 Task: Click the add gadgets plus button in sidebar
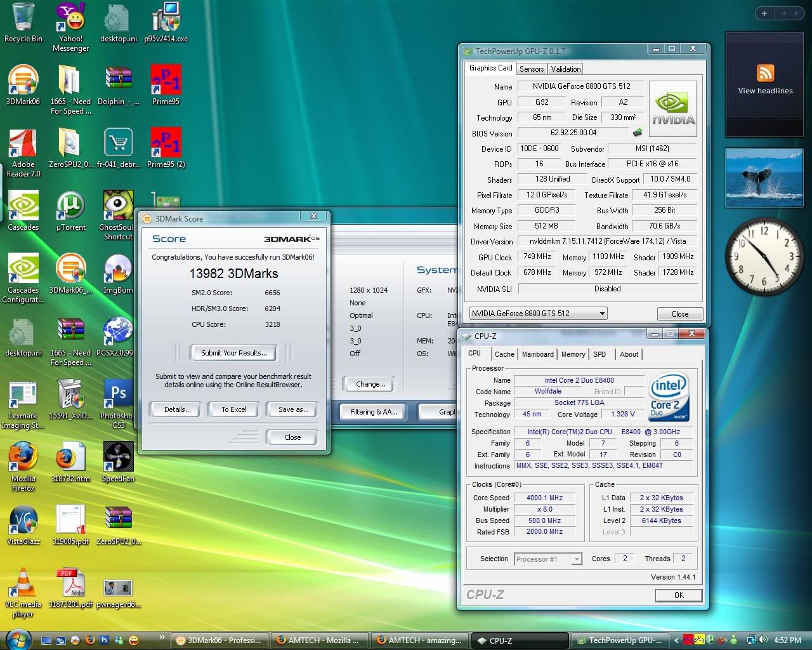(x=764, y=13)
